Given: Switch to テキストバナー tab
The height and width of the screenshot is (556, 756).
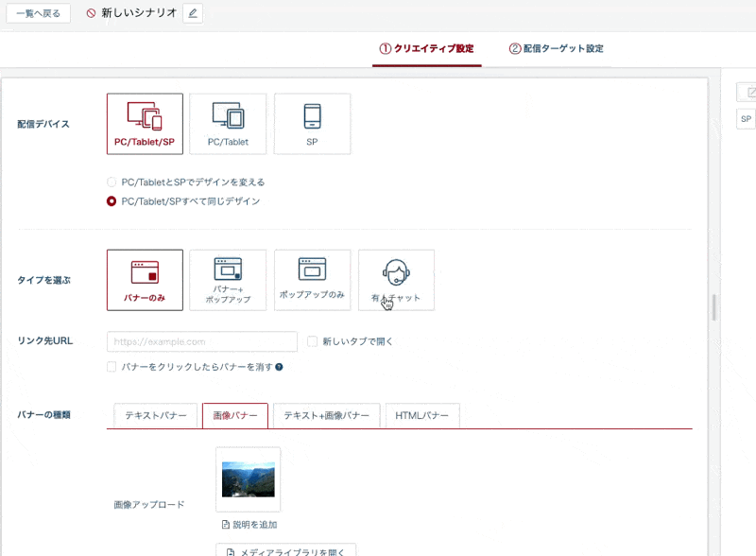Looking at the screenshot, I should click(x=156, y=416).
